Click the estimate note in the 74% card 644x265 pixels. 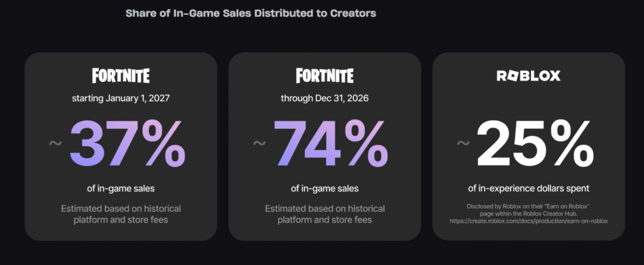(325, 214)
